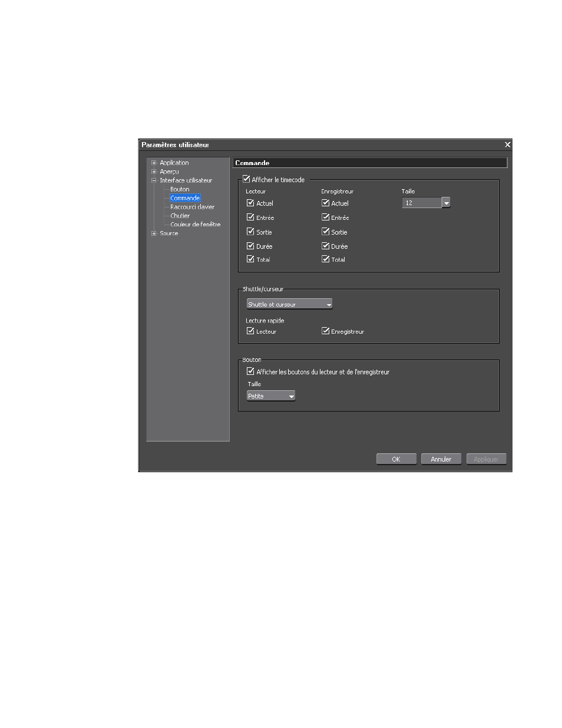Click the Annuler button

point(441,459)
